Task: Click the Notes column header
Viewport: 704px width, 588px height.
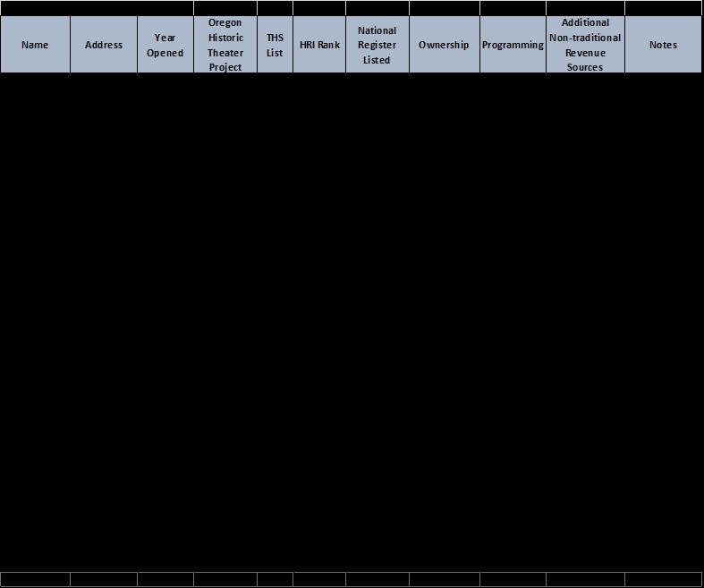Action: (663, 45)
